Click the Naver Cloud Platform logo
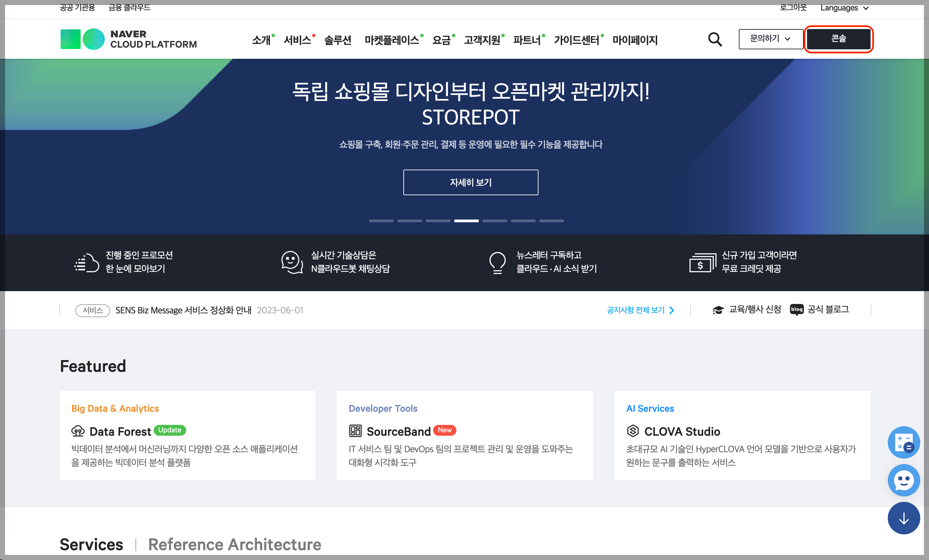Screen dimensions: 929x560 point(129,39)
